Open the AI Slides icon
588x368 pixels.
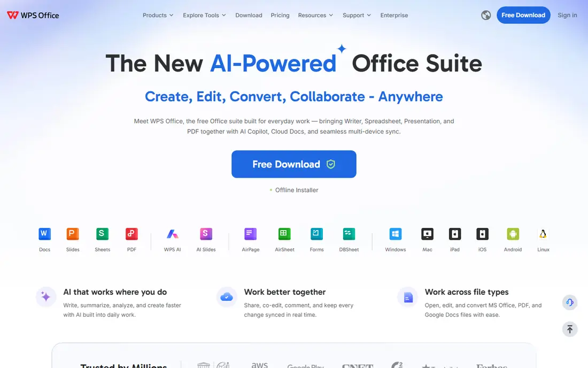click(206, 234)
